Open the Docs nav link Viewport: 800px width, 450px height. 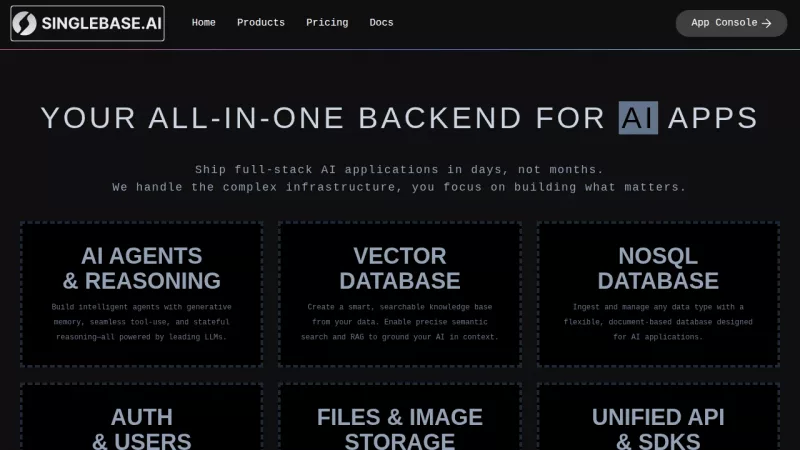(381, 22)
